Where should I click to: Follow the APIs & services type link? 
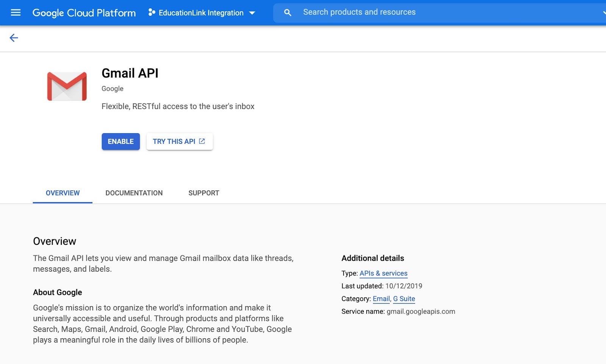[383, 273]
